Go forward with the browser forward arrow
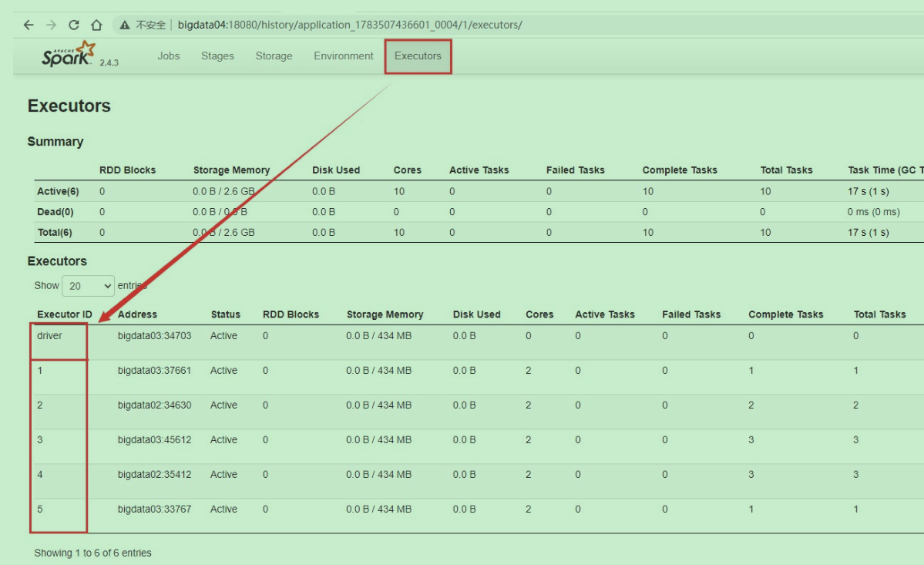This screenshot has height=565, width=924. pyautogui.click(x=52, y=25)
